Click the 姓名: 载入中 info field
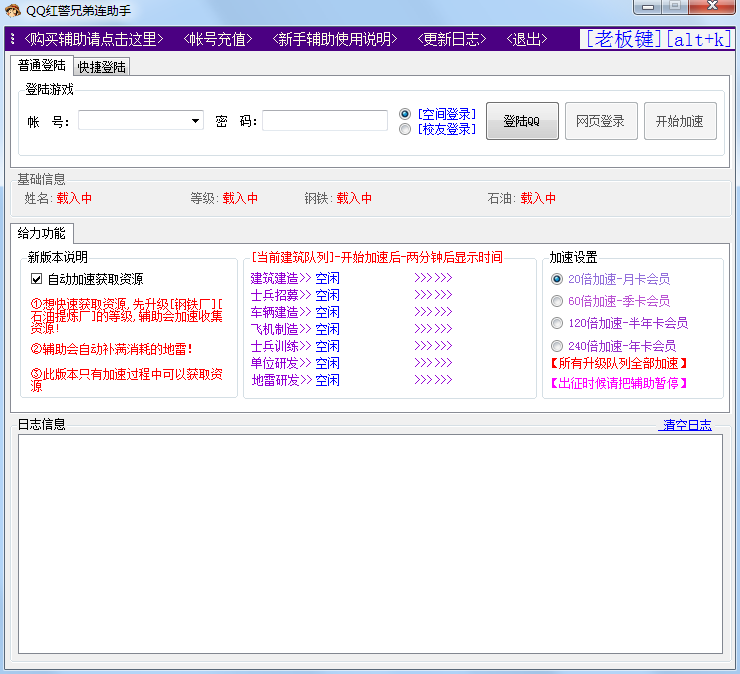This screenshot has width=740, height=674. [58, 198]
